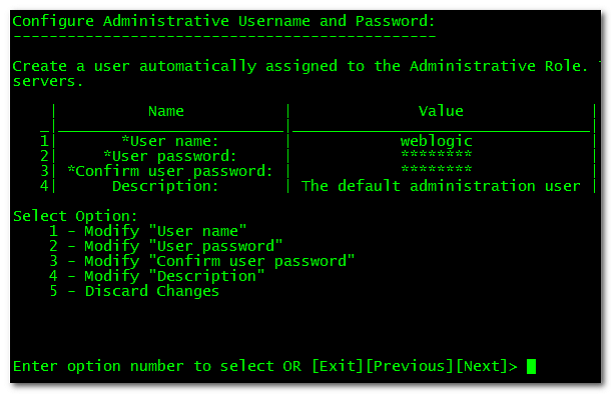Choose option 2 Modify "User password"
Viewport: 611px width, 395px height.
166,246
